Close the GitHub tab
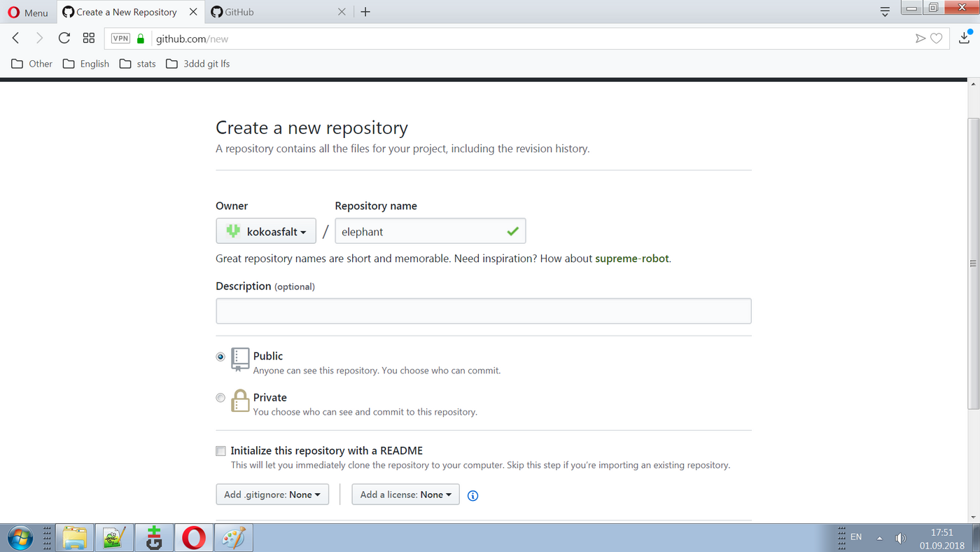The width and height of the screenshot is (980, 552). click(342, 12)
